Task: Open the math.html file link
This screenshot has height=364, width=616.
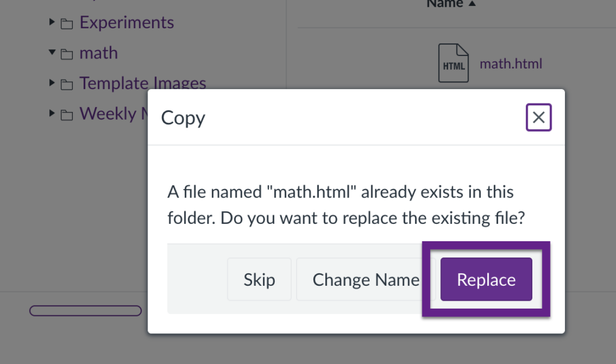Action: tap(511, 63)
